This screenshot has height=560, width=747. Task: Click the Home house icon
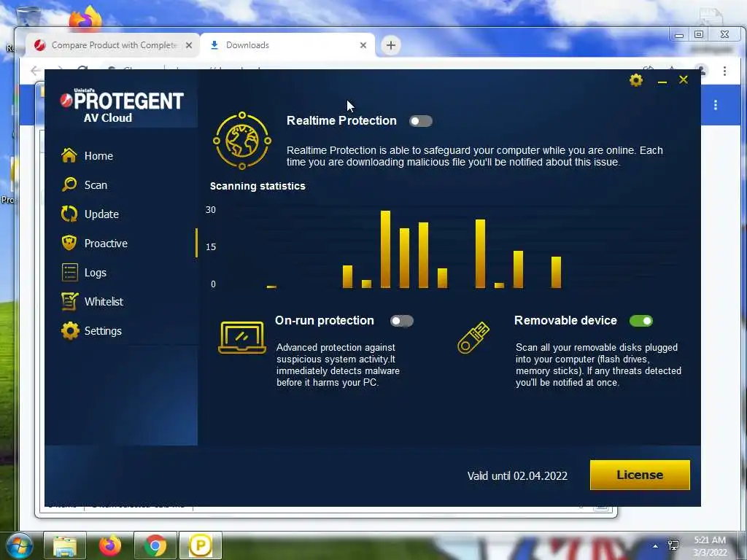click(69, 155)
